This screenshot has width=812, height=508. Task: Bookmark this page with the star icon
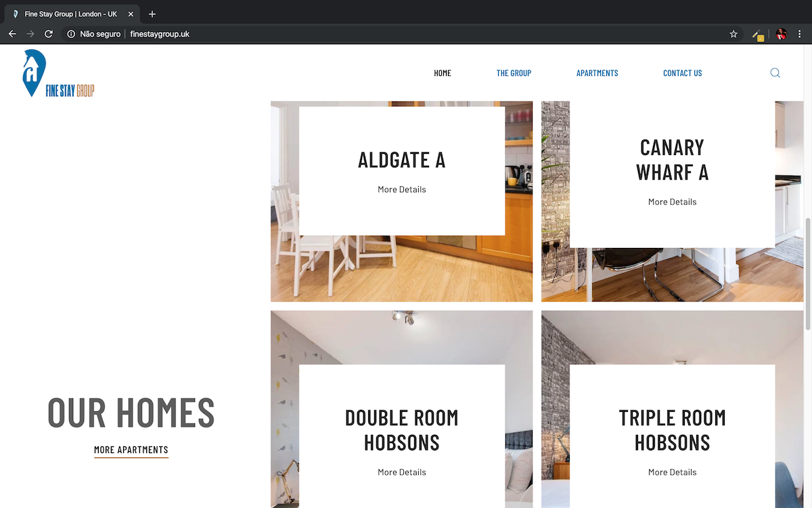734,34
